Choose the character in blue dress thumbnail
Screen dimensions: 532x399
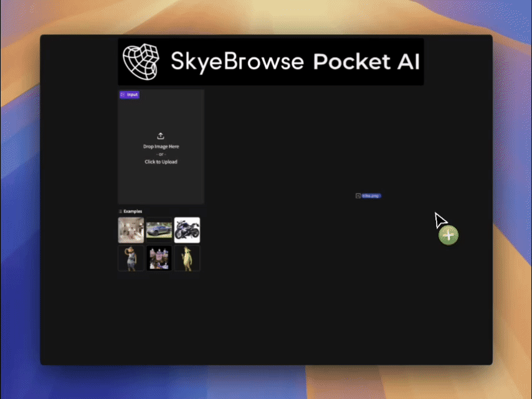click(x=131, y=258)
